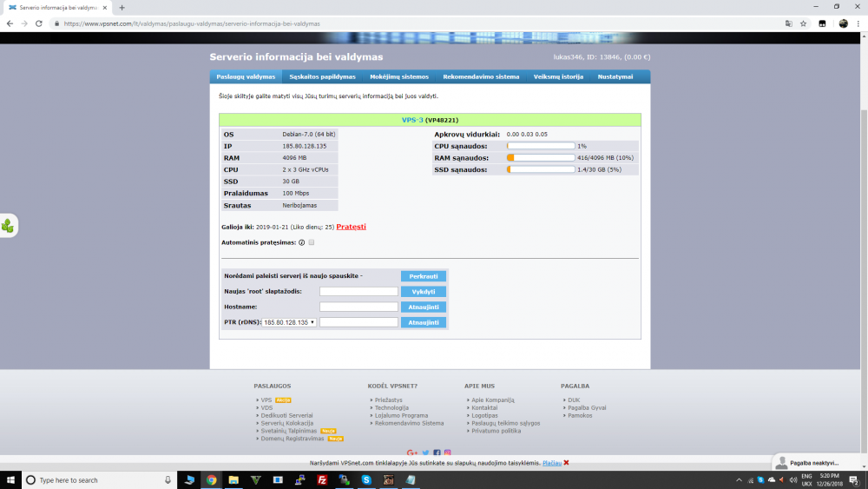Viewport: 868px width, 489px height.
Task: Click the Naujas 'root' slaptažodis field
Action: coord(358,291)
